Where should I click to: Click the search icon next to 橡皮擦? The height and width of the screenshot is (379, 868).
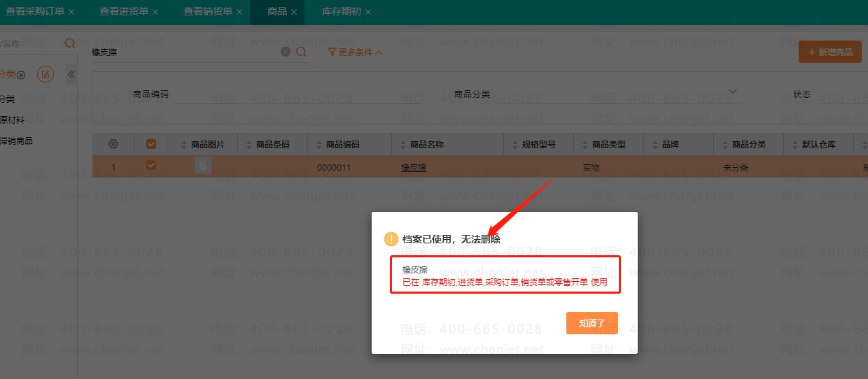coord(301,52)
